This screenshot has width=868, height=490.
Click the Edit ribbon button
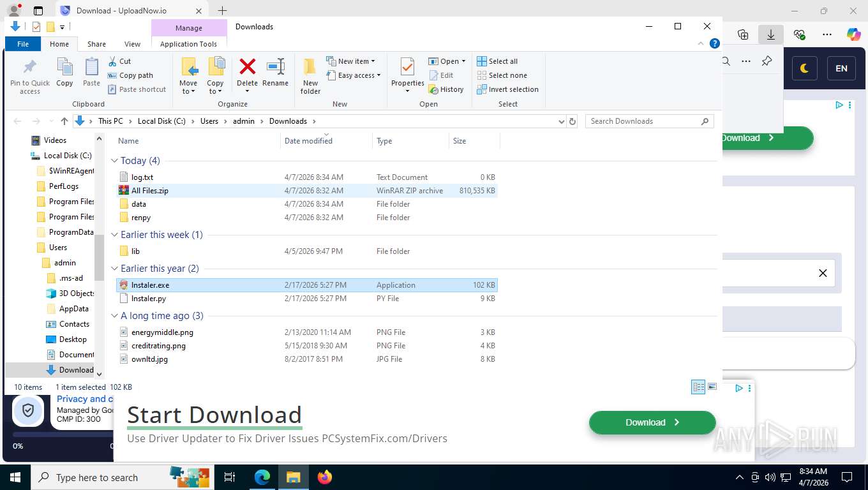(x=441, y=75)
